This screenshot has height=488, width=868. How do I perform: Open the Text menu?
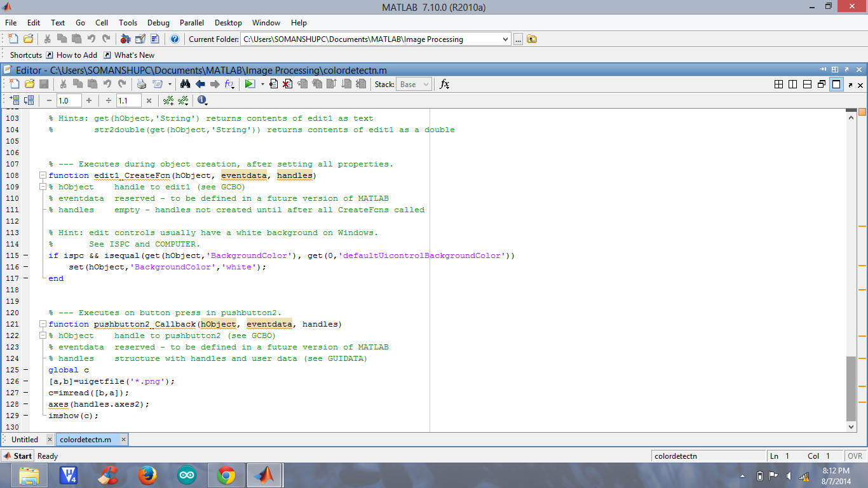[58, 22]
